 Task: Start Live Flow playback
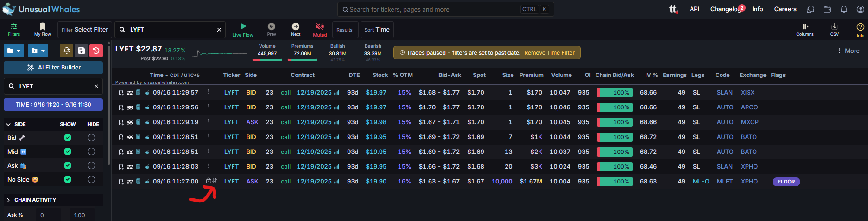click(243, 30)
